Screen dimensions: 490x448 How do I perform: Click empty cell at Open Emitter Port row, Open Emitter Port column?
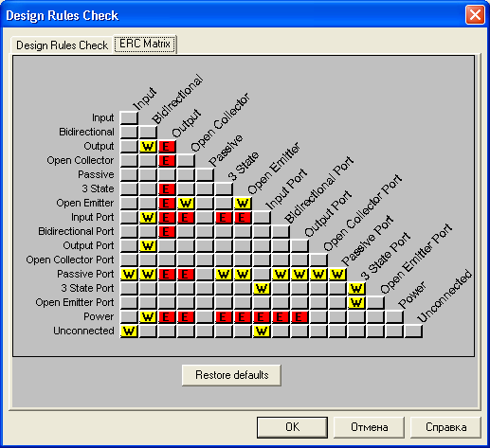(x=375, y=302)
